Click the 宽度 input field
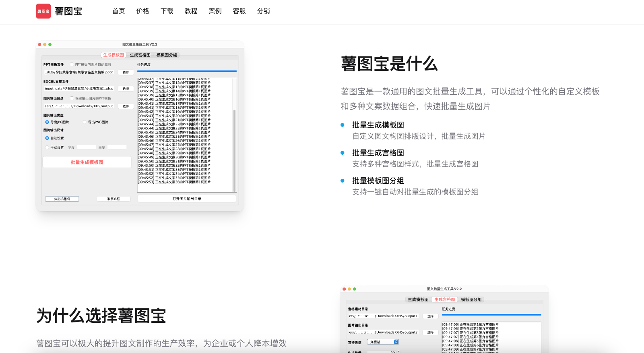 (x=87, y=147)
